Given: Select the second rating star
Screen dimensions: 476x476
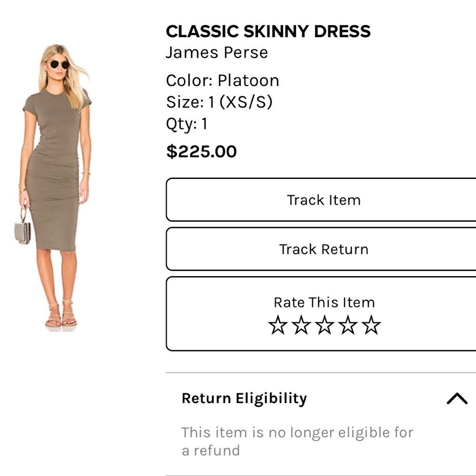Looking at the screenshot, I should coord(301,326).
